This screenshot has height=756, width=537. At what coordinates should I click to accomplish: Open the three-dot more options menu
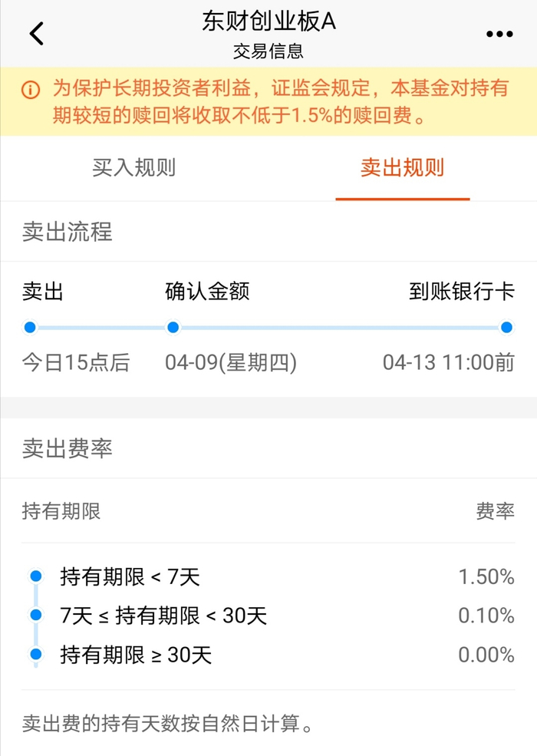499,34
